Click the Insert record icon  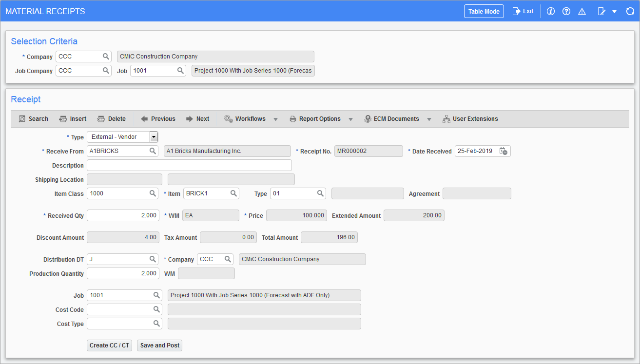[72, 118]
